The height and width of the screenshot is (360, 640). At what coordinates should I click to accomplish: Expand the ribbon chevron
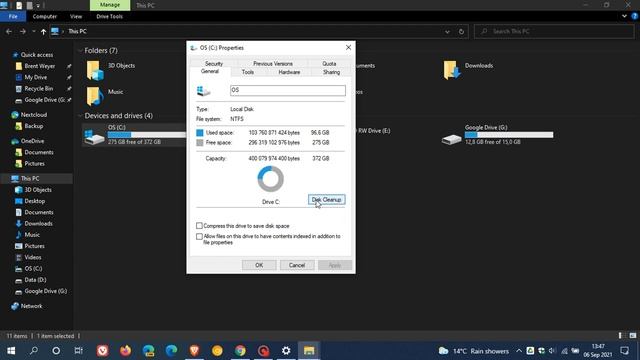point(624,16)
